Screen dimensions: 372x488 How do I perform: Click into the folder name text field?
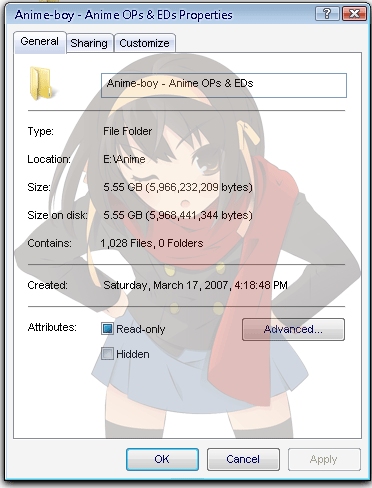(x=224, y=85)
